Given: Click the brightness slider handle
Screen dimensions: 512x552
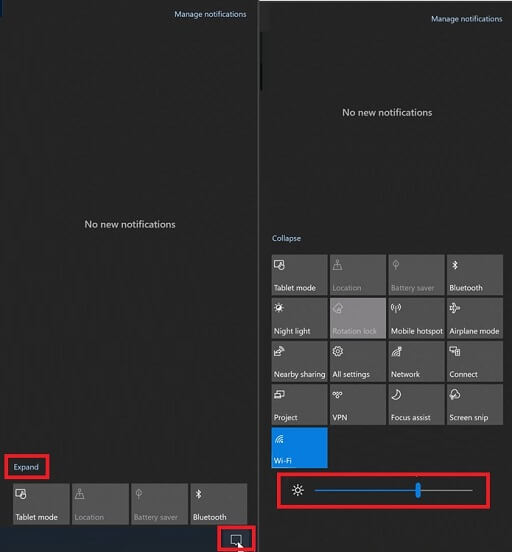Looking at the screenshot, I should (x=418, y=490).
